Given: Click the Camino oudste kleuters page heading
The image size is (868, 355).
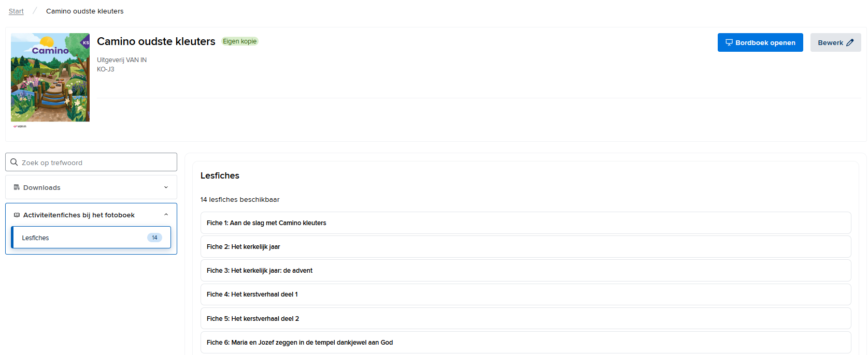Looking at the screenshot, I should click(x=156, y=41).
